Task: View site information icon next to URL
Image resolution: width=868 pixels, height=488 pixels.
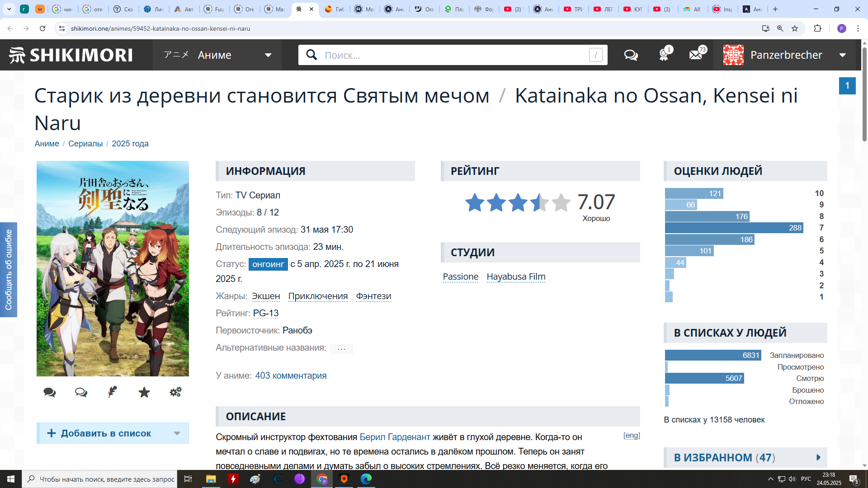Action: [62, 28]
